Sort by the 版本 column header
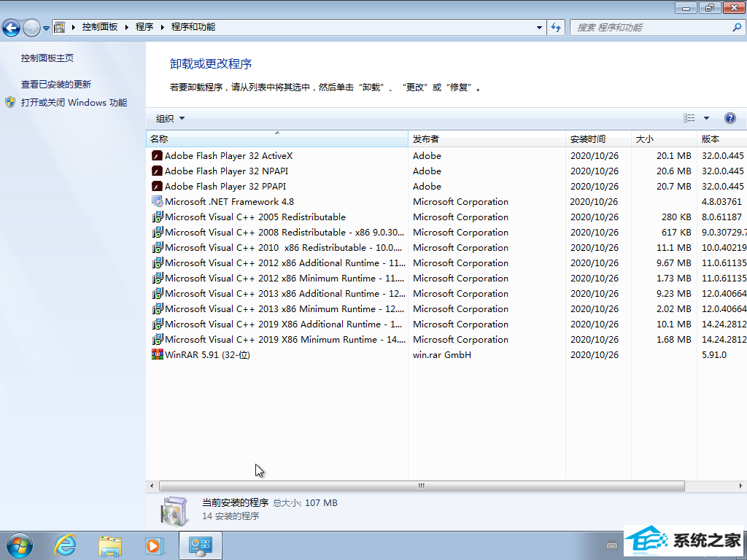Image resolution: width=747 pixels, height=560 pixels. click(721, 139)
